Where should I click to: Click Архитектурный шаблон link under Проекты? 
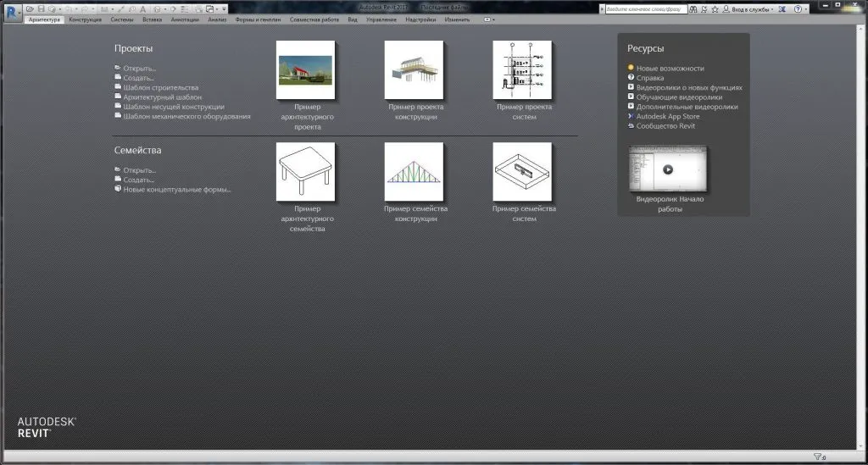(162, 97)
